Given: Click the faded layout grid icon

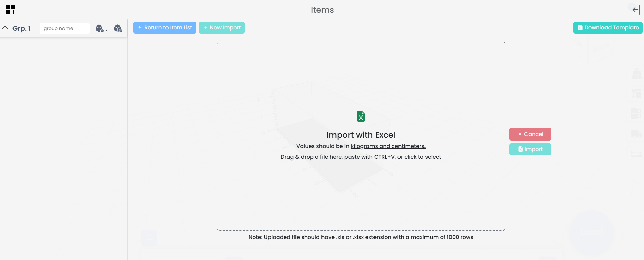Looking at the screenshot, I should pos(636,114).
